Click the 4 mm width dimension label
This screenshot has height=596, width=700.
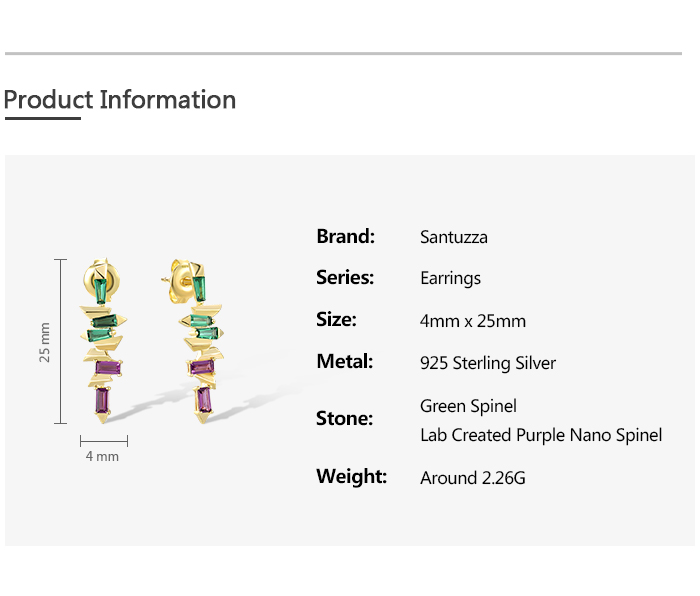[102, 456]
